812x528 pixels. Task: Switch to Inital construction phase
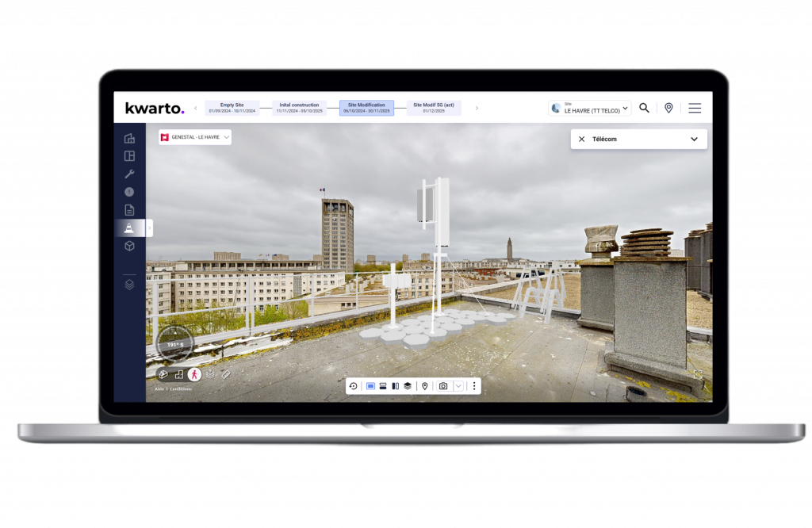299,108
